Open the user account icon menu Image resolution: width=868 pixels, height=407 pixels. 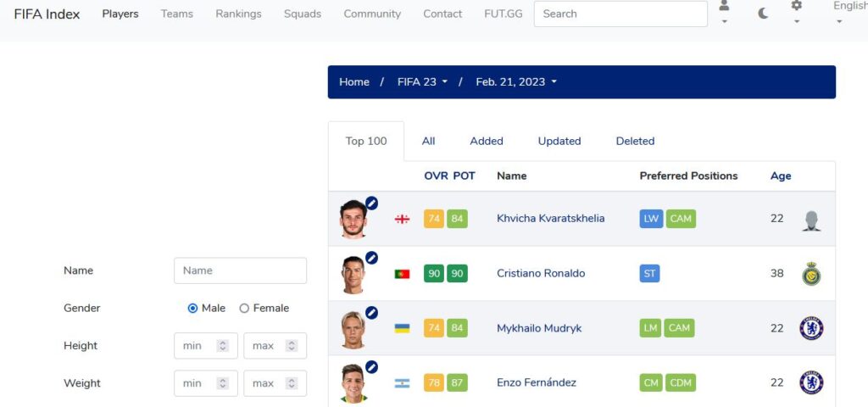724,7
